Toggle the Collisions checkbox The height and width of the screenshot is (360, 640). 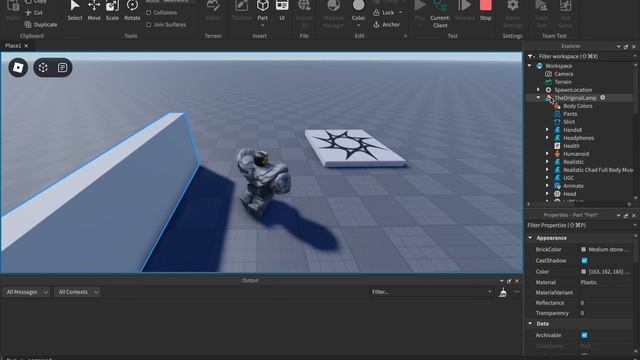click(x=149, y=13)
